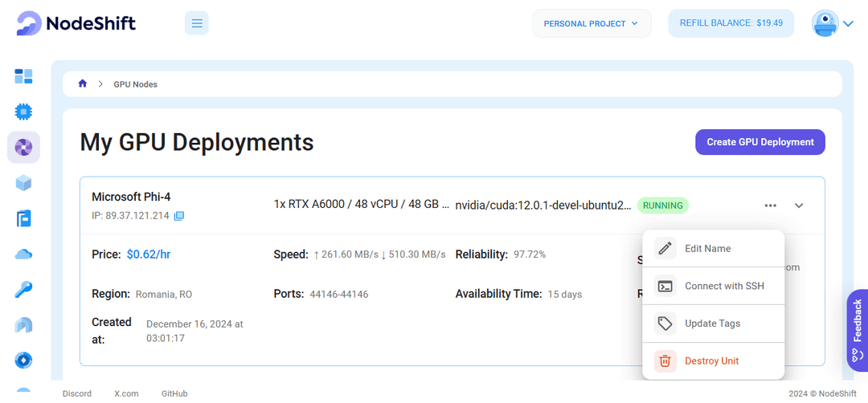Click the terminal icon beside Connect with SSH
This screenshot has height=403, width=868.
point(665,286)
